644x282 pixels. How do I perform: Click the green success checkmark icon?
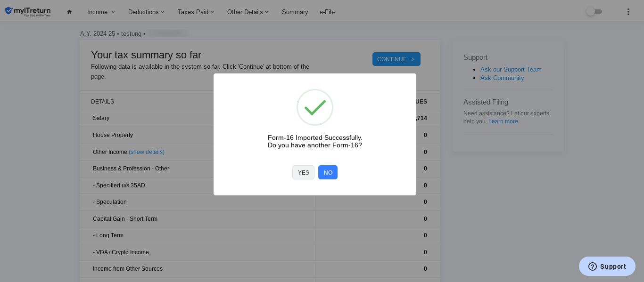[x=315, y=107]
